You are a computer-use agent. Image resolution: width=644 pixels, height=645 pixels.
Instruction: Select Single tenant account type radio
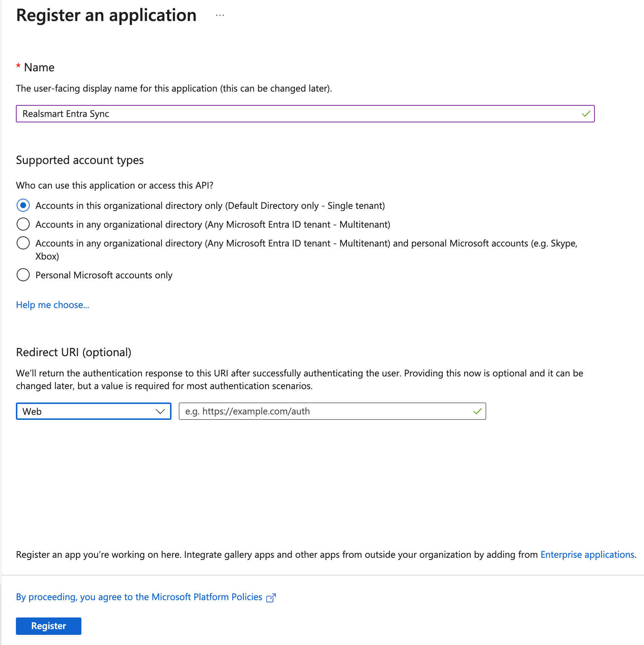point(23,206)
